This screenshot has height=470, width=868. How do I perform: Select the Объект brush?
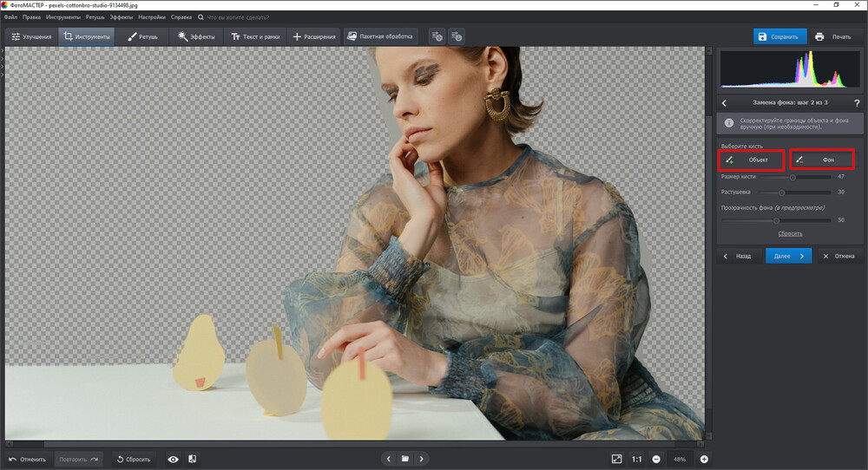point(752,160)
